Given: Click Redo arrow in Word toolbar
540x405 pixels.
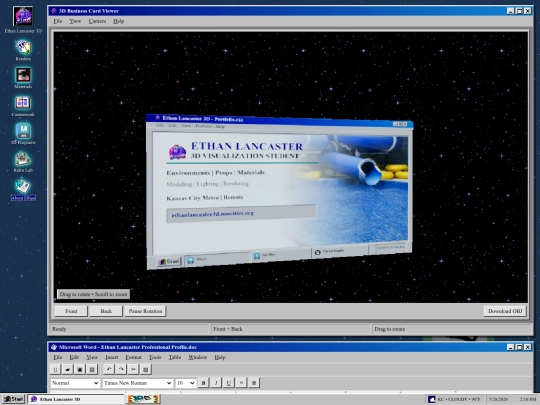Looking at the screenshot, I should coord(121,370).
